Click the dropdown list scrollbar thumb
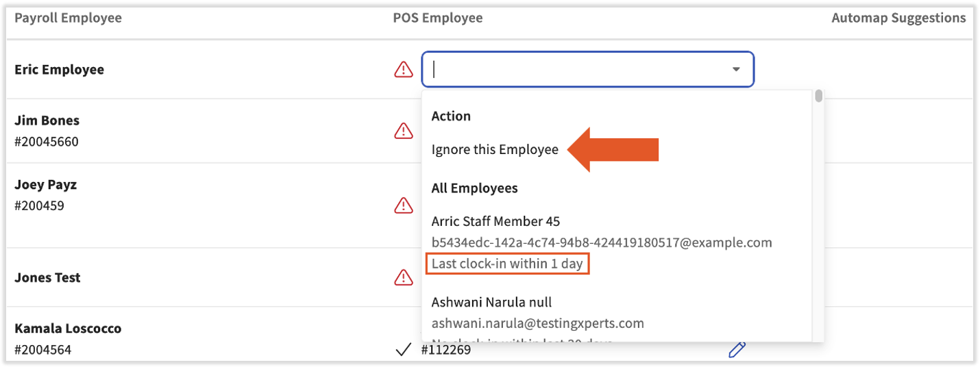980x367 pixels. click(x=818, y=97)
